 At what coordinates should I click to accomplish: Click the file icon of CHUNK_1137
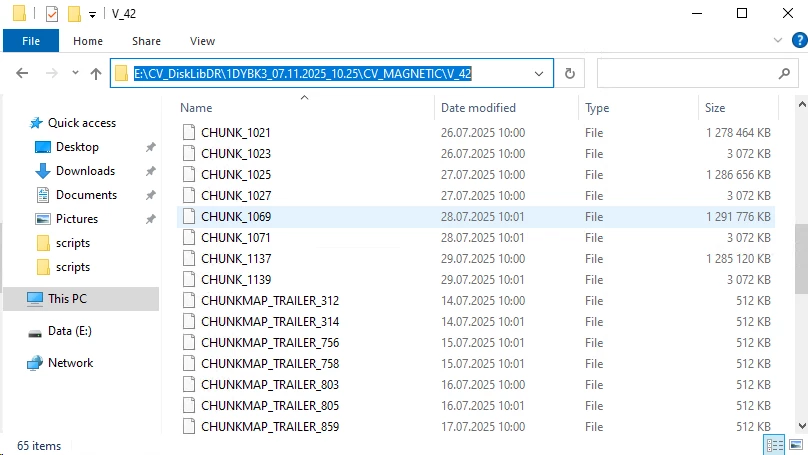[x=189, y=259]
